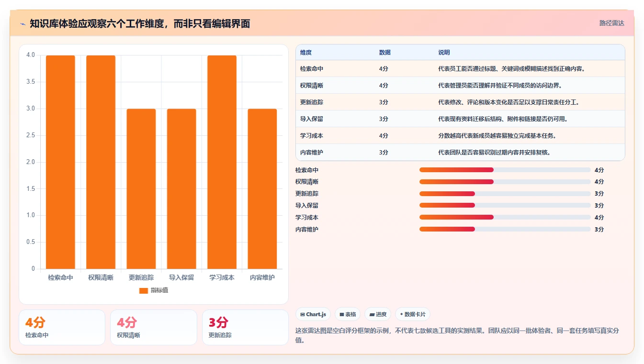Click the 路径雷达 label in the header
644x364 pixels.
(x=612, y=23)
